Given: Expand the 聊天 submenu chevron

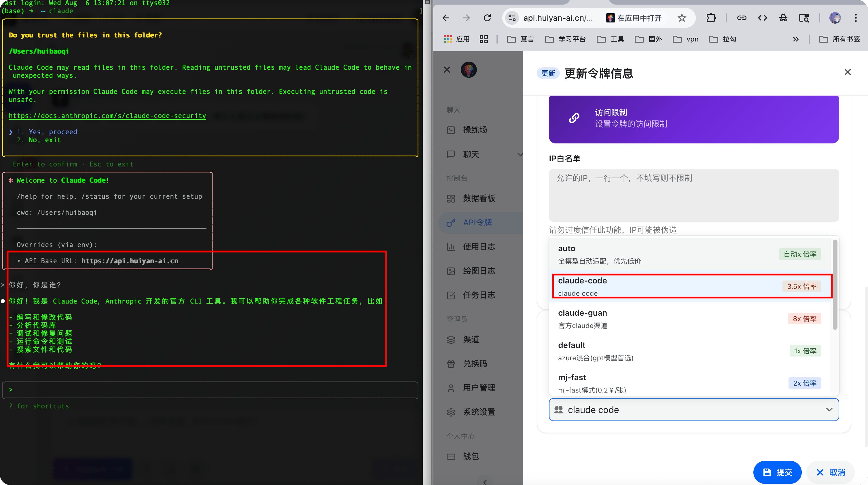Looking at the screenshot, I should tap(520, 154).
